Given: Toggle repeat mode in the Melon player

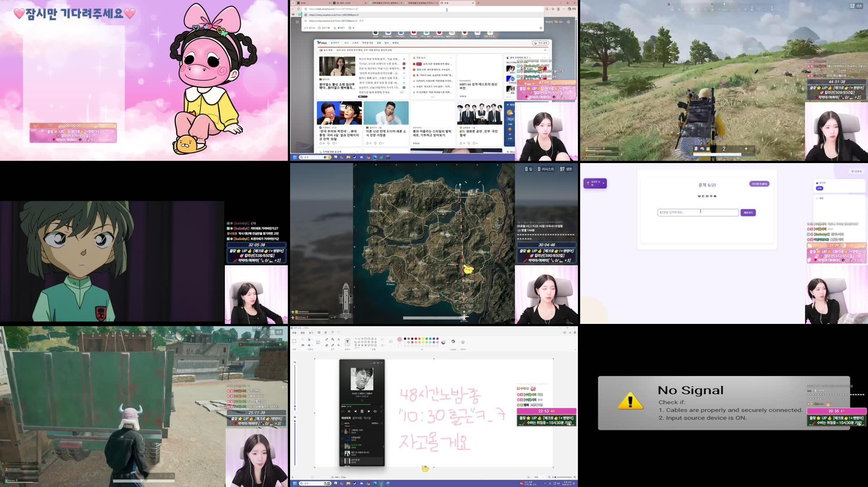Looking at the screenshot, I should (x=375, y=411).
